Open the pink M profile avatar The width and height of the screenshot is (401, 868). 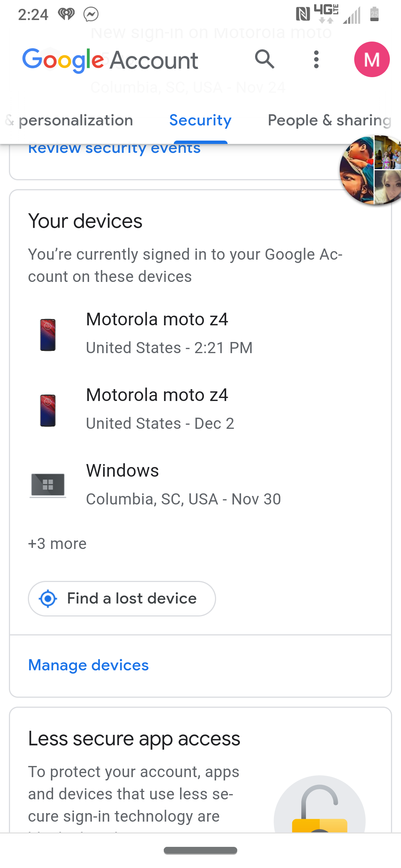click(372, 59)
